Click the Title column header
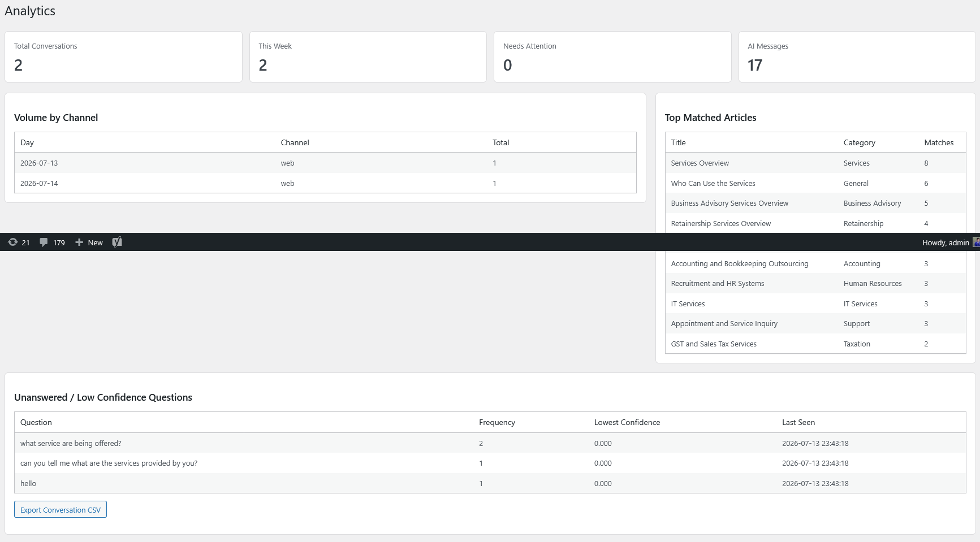Screen dimensions: 980x542 point(678,142)
